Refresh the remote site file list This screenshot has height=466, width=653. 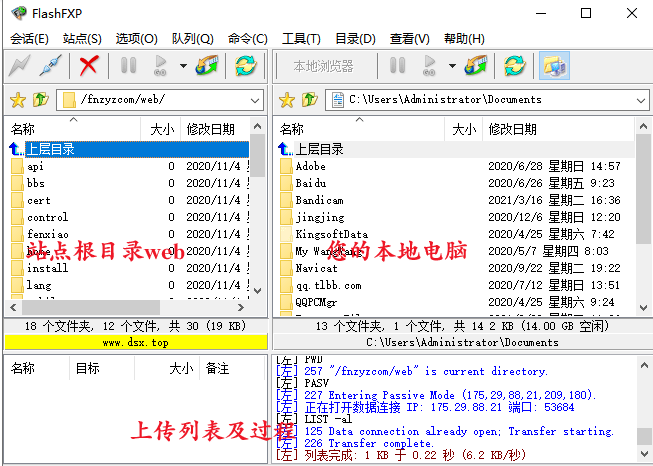[244, 66]
